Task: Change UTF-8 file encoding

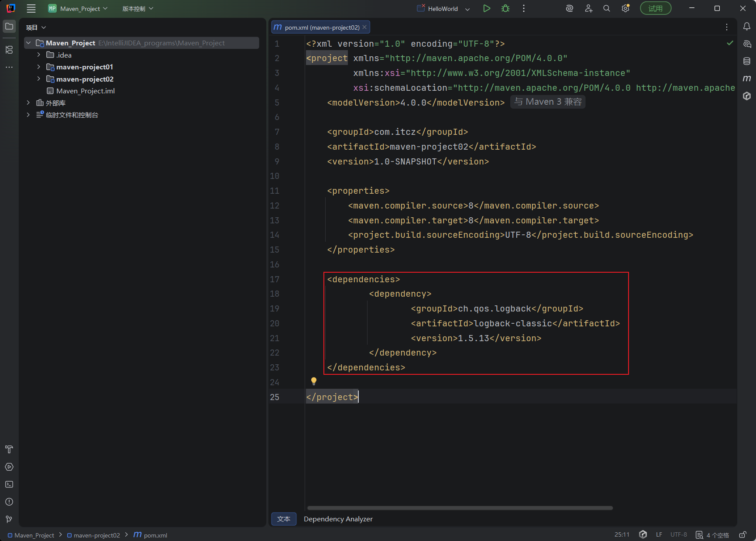Action: pos(679,535)
